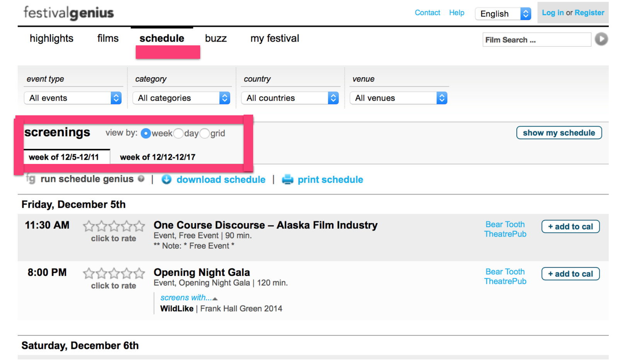Add Opening Night Gala to calendar
The width and height of the screenshot is (618, 364).
[570, 274]
